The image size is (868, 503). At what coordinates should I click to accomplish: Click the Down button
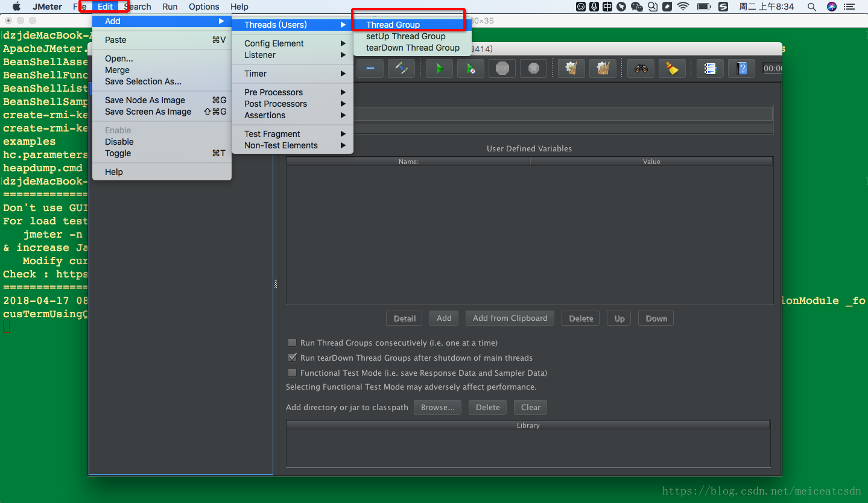656,318
